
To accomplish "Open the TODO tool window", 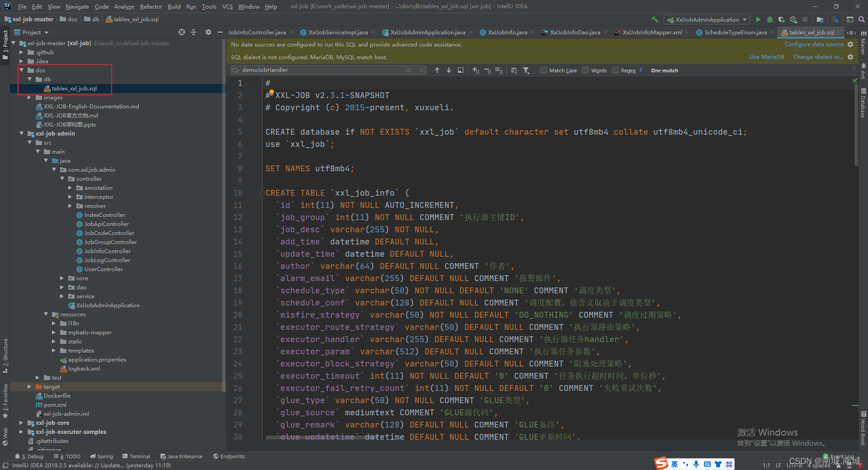I will (x=67, y=456).
